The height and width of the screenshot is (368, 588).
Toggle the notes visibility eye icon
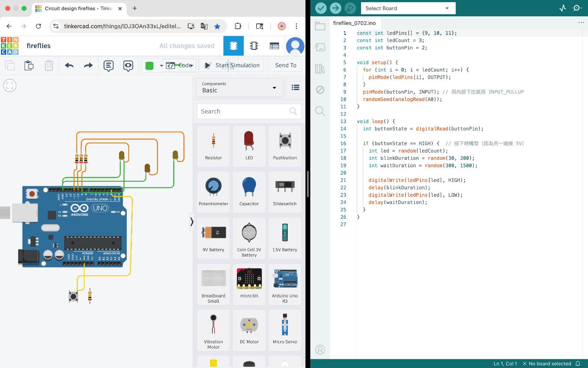(128, 66)
